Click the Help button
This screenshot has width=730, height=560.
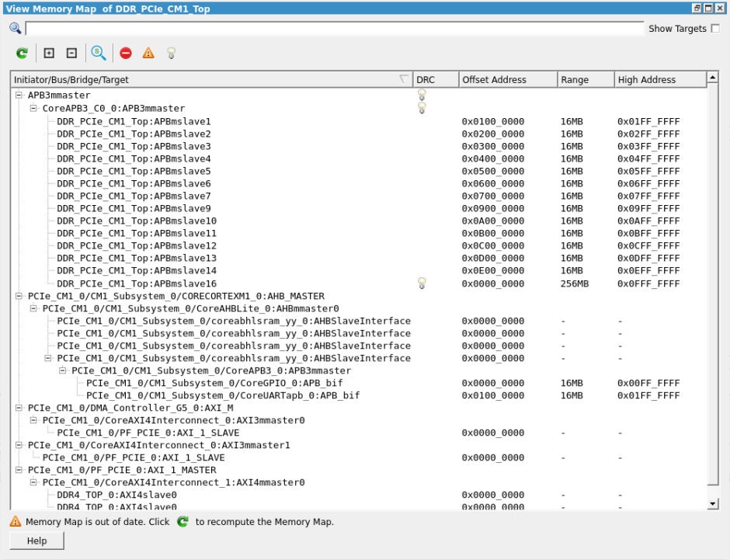tap(36, 541)
